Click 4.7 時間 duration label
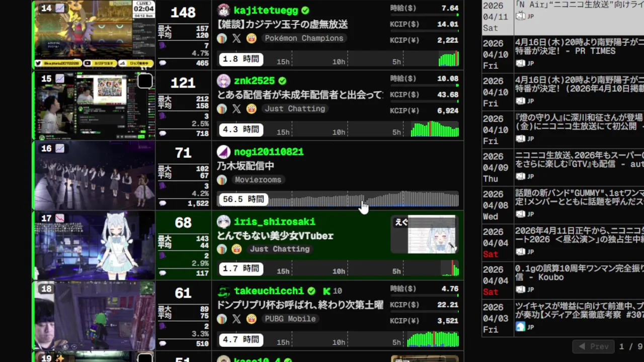 pyautogui.click(x=241, y=339)
